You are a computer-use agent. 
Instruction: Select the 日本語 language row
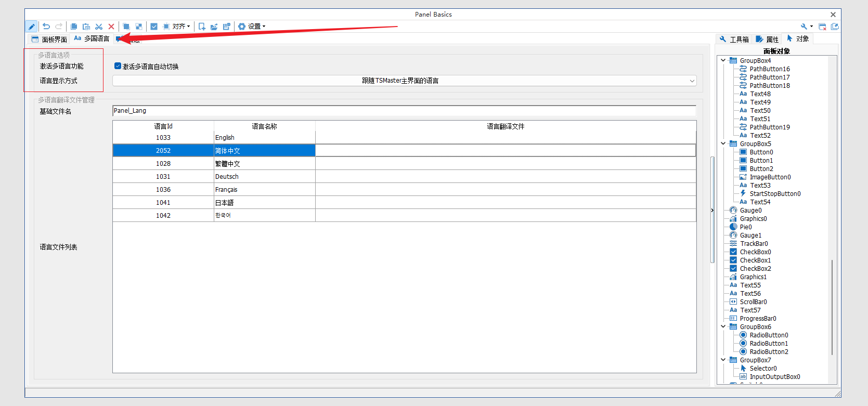[x=404, y=203]
